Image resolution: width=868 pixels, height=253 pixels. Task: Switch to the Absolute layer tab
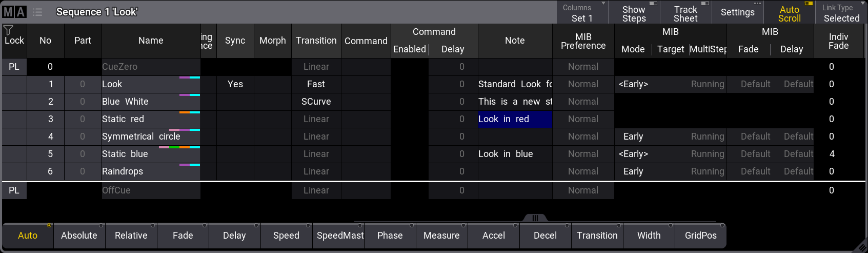(79, 236)
